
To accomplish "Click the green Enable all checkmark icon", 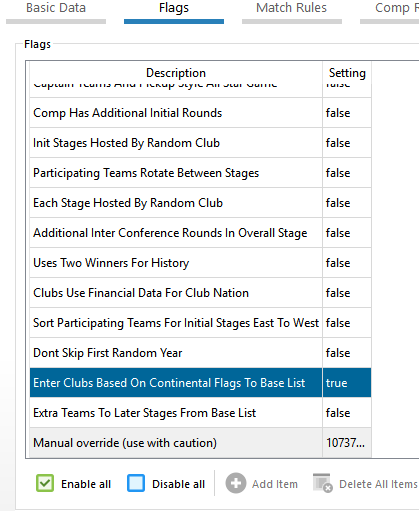I will tap(45, 483).
